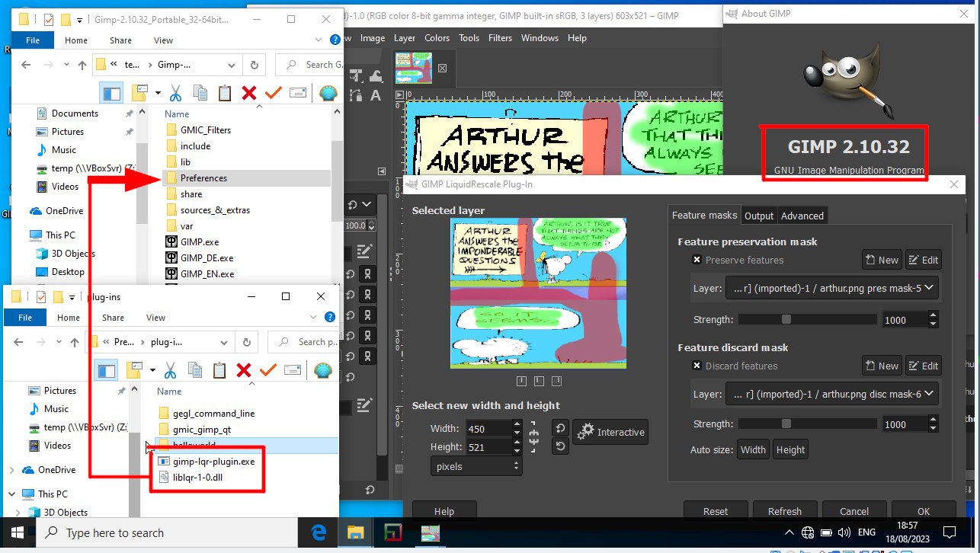Screen dimensions: 980x553
Task: Switch to the Advanced tab
Action: [802, 216]
